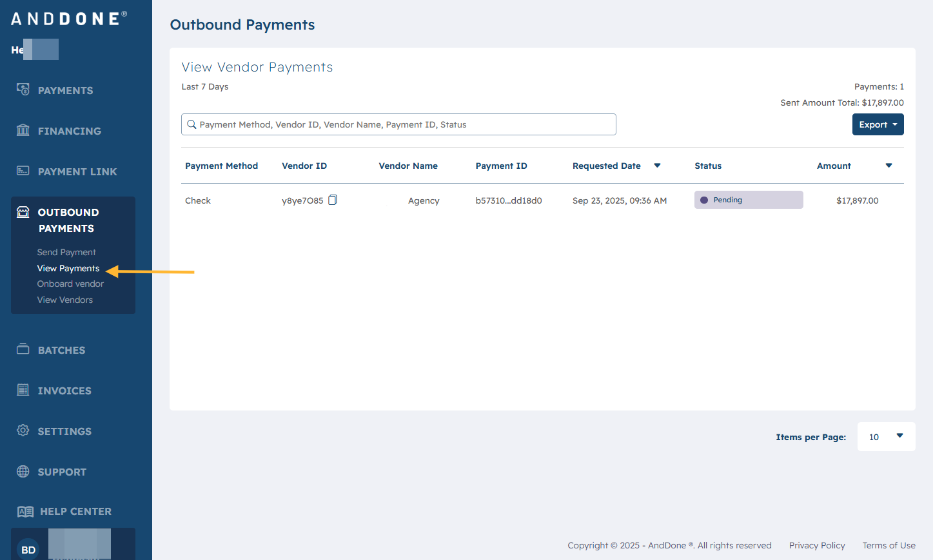Image resolution: width=933 pixels, height=560 pixels.
Task: Open the Settings menu label
Action: coord(64,431)
